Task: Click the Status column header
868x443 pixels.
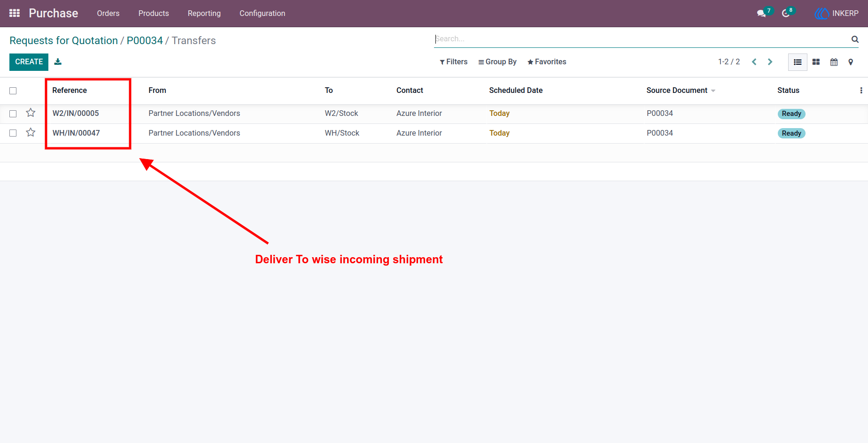Action: 788,91
